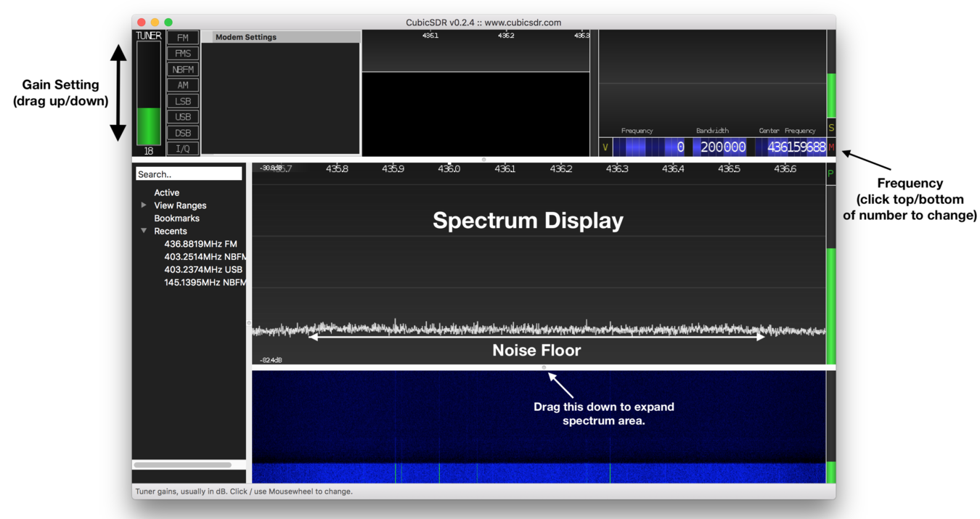980x519 pixels.
Task: Expand the View Ranges tree
Action: tap(143, 205)
